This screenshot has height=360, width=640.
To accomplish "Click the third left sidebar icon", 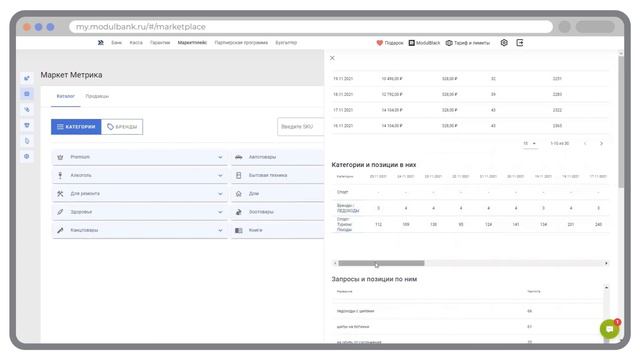I will (27, 109).
